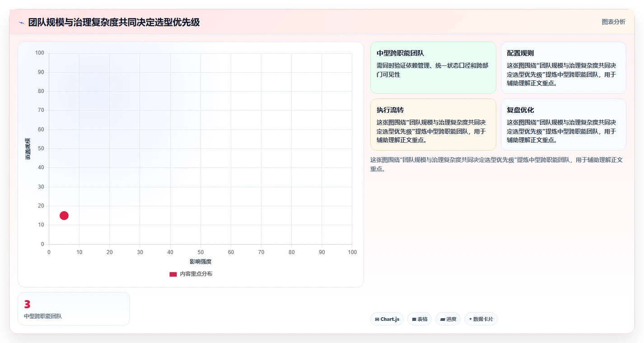Toggle the 内容重点分布 legend swatch
Viewport: 644px width, 343px height.
[x=173, y=274]
